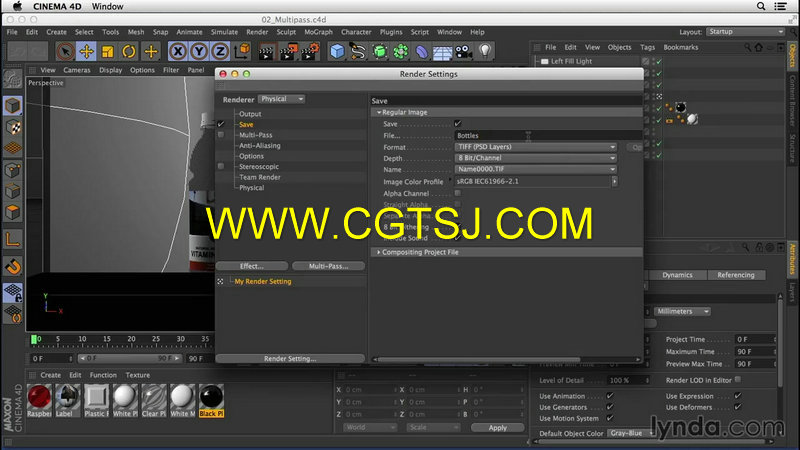Open the MoGraph menu
This screenshot has width=800, height=450.
coord(318,32)
